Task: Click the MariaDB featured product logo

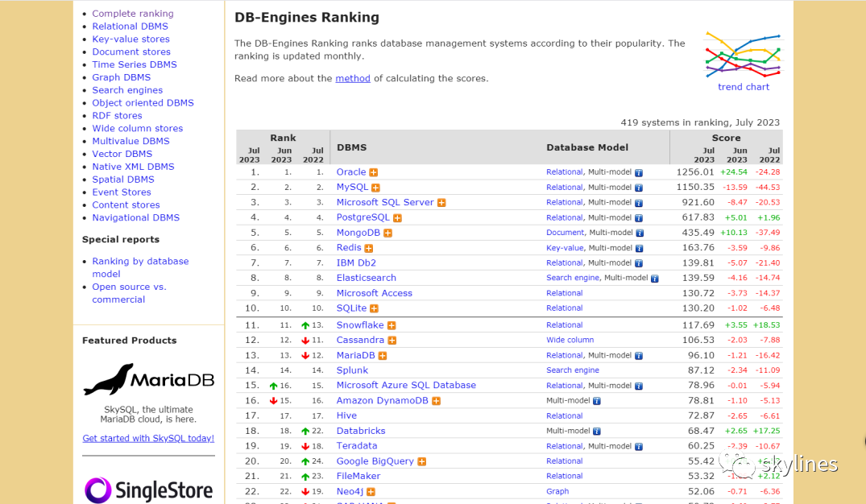Action: [x=148, y=379]
